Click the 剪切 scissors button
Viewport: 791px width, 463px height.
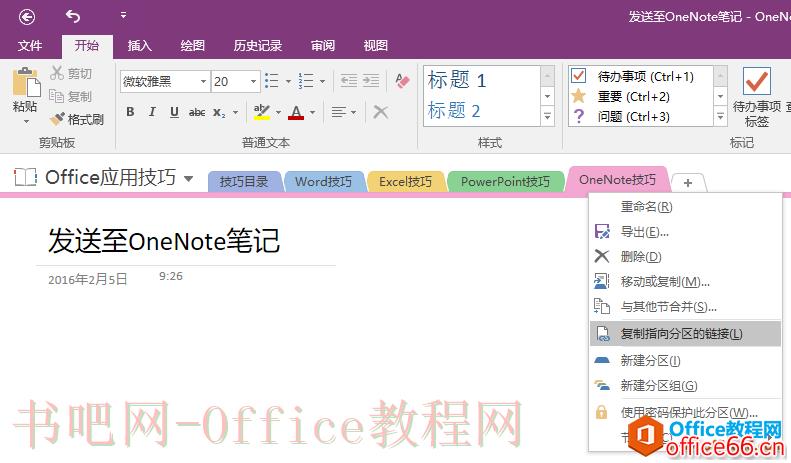point(71,74)
